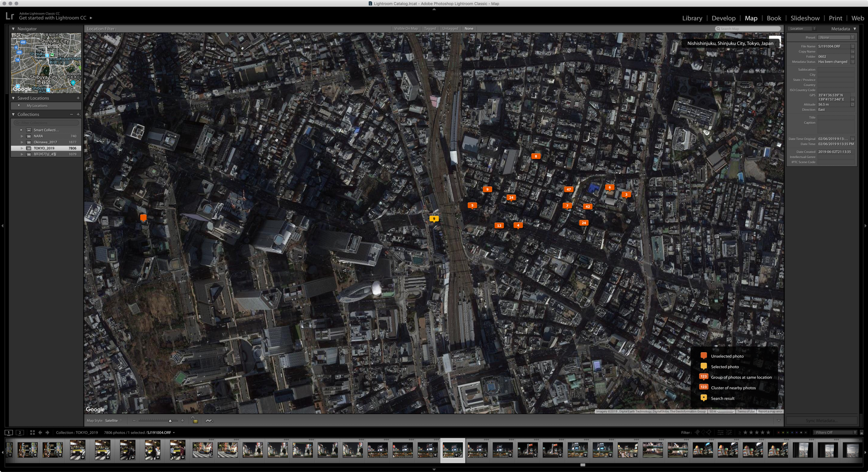The width and height of the screenshot is (868, 472).
Task: Open the GPS tracklog icon menu
Action: (x=209, y=420)
